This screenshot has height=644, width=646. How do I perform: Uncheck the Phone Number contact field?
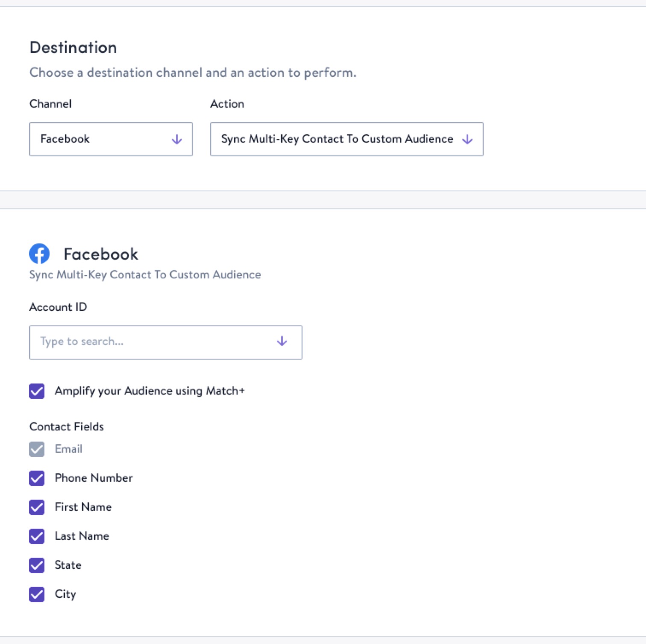(37, 478)
